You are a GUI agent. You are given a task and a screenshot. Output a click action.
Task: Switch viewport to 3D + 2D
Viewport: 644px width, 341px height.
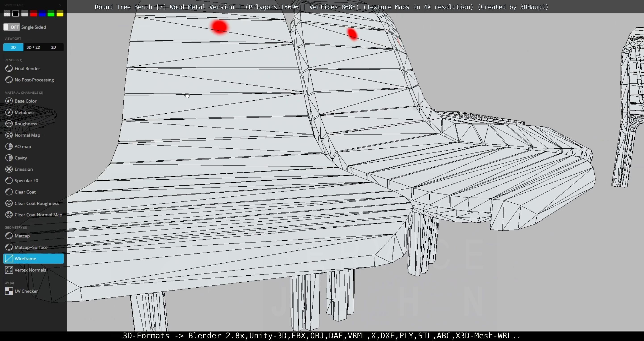point(33,47)
